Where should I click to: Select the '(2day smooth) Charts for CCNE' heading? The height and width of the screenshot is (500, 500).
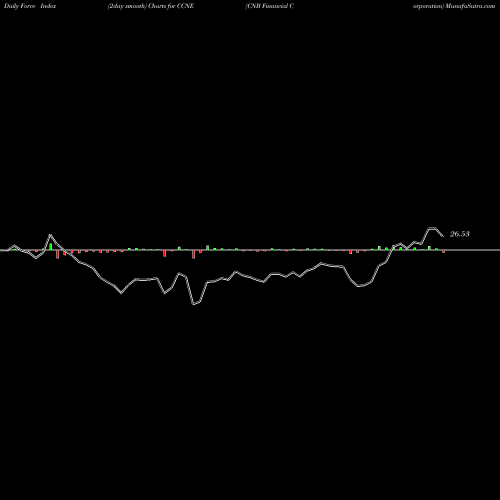[x=151, y=6]
